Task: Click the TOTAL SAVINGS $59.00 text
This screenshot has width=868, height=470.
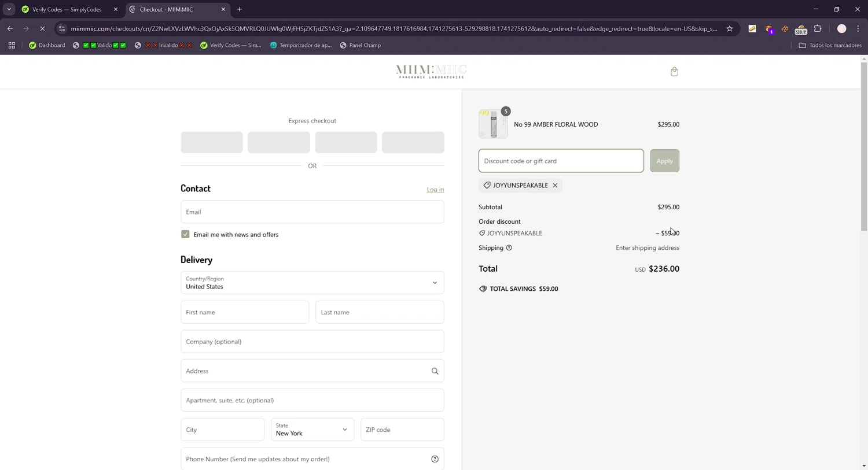Action: click(x=524, y=289)
